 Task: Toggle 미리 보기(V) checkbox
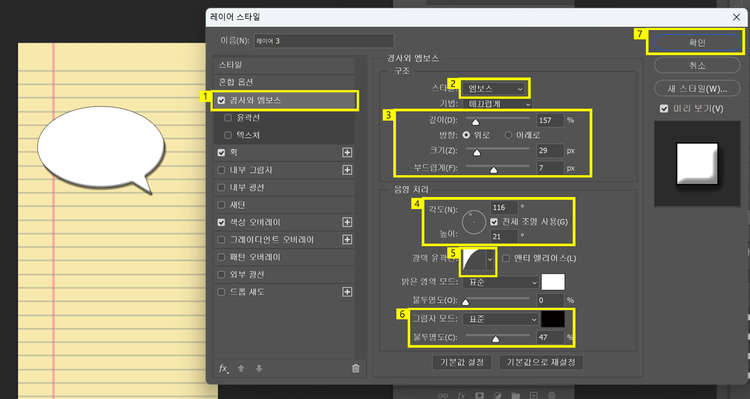pos(664,109)
